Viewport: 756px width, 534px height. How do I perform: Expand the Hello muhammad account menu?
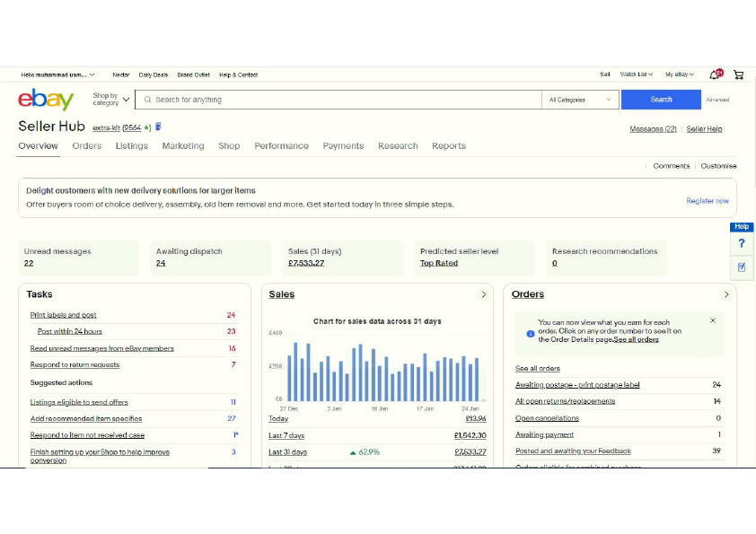(57, 74)
